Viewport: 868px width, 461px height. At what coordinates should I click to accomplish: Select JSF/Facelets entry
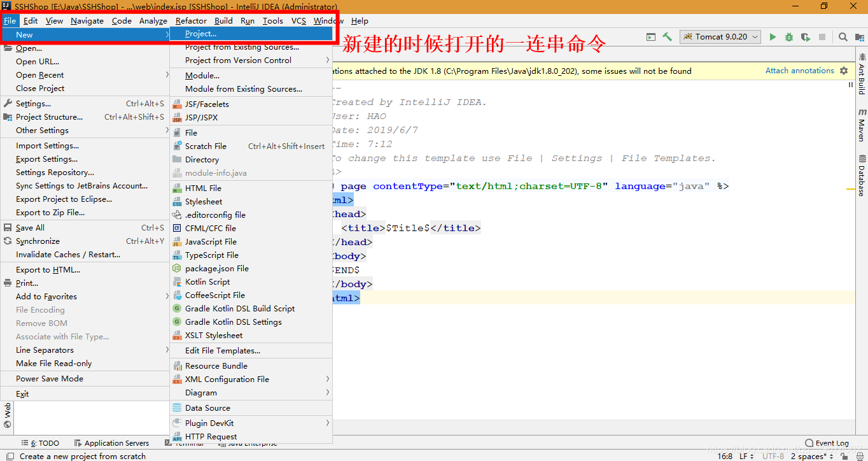[251, 104]
